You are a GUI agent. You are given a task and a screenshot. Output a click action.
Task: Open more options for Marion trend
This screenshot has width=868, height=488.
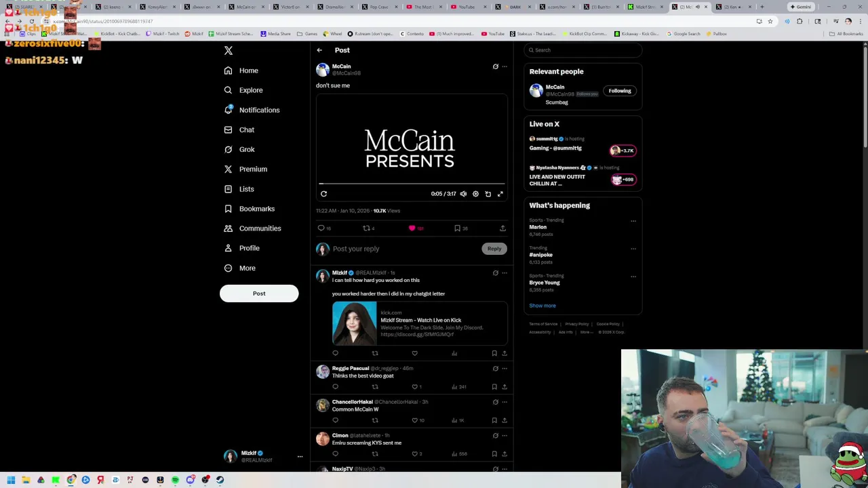coord(633,221)
